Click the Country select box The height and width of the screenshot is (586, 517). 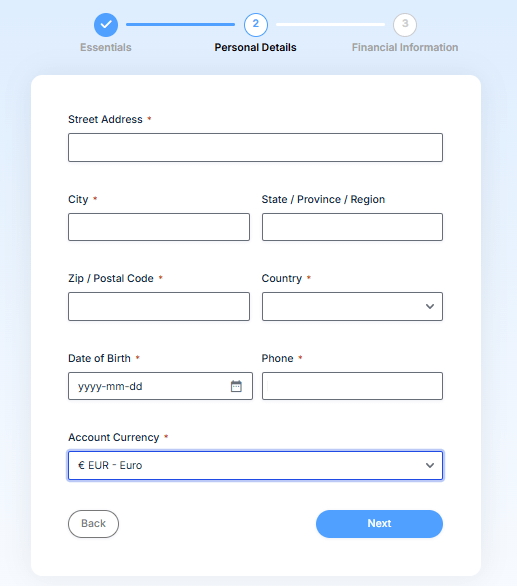[352, 306]
